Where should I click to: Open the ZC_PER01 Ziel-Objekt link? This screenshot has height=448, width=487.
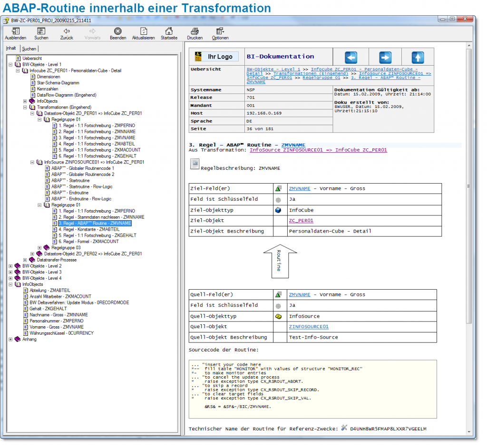coord(301,221)
